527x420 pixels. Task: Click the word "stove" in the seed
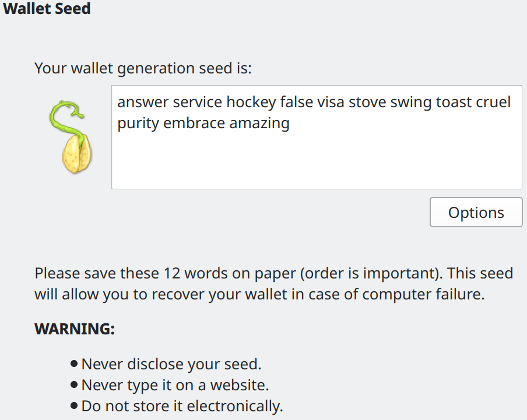(x=367, y=103)
